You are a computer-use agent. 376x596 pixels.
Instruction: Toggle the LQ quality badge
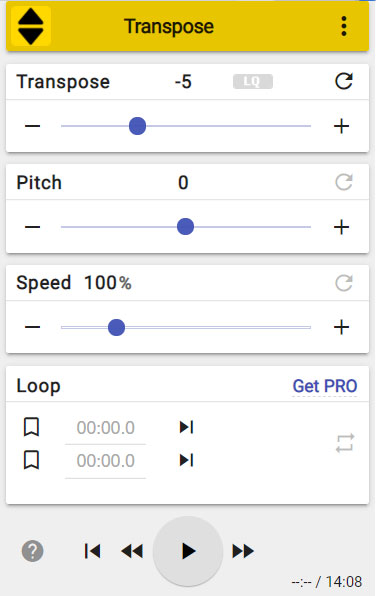click(x=253, y=81)
